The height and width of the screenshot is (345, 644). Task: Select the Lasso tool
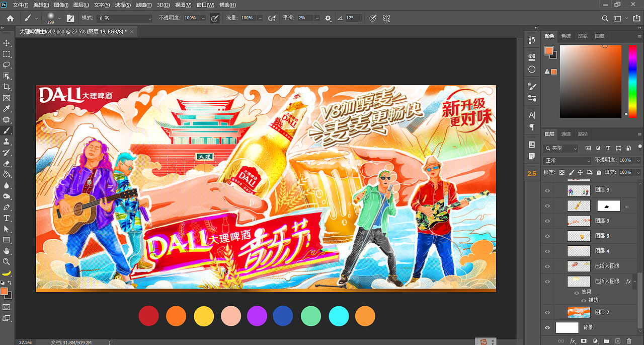pos(7,65)
